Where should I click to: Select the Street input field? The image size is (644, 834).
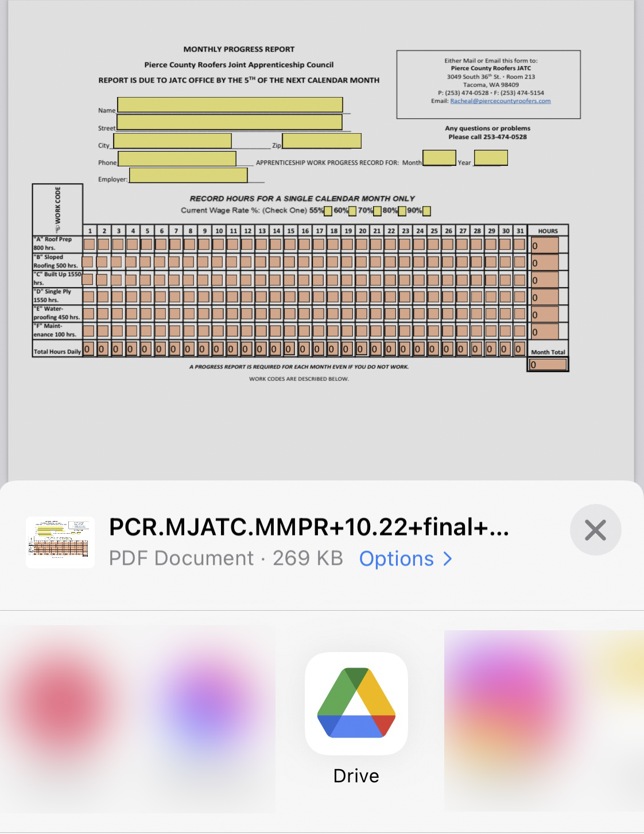(x=229, y=122)
